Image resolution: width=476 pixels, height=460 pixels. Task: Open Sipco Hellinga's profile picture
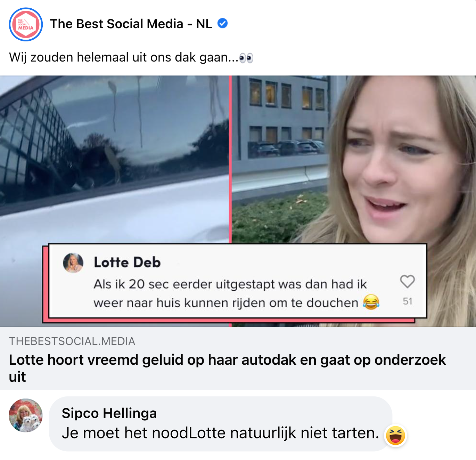click(x=26, y=415)
